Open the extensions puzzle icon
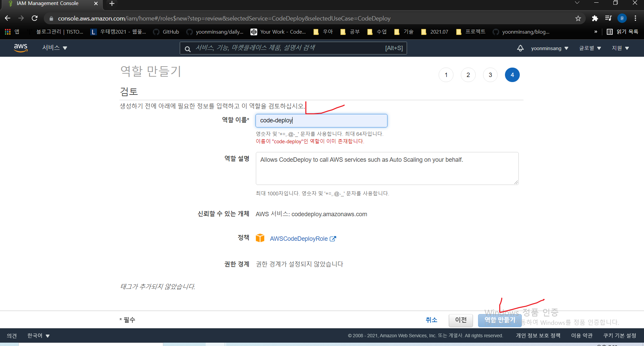Viewport: 644px width, 346px height. (595, 18)
